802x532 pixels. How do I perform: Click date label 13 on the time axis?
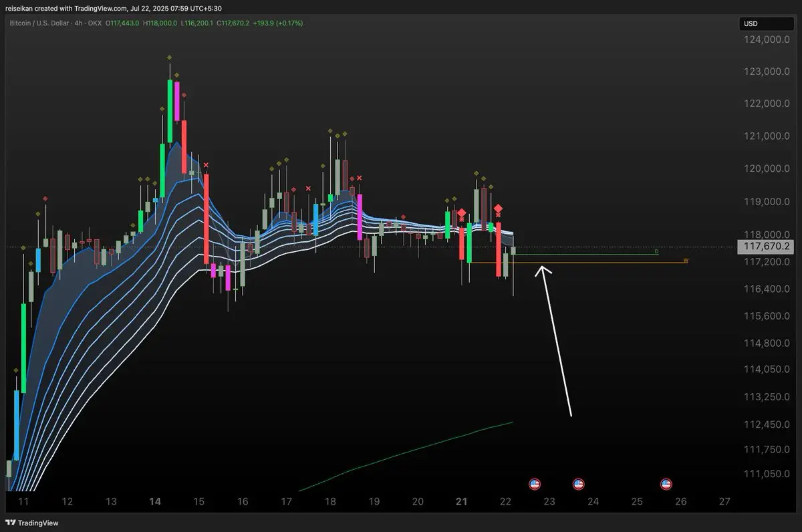(x=111, y=501)
